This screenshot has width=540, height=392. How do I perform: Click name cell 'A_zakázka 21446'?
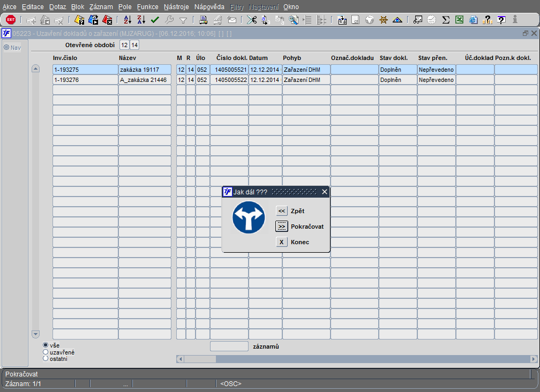145,80
